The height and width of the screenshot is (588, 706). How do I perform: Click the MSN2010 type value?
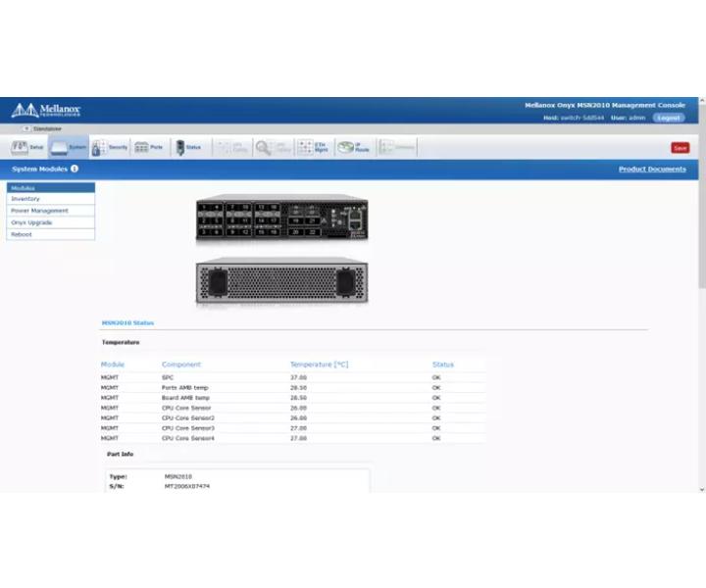pyautogui.click(x=178, y=476)
